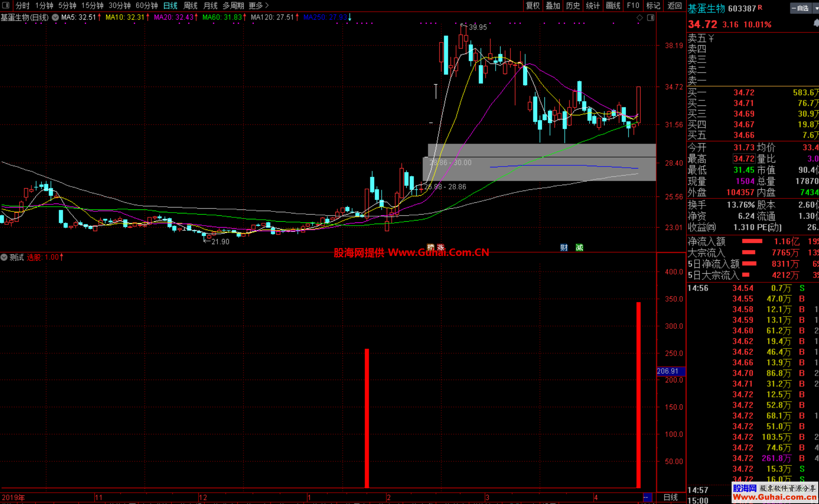Select the red indicator bar near February
This screenshot has width=819, height=504.
(x=367, y=418)
